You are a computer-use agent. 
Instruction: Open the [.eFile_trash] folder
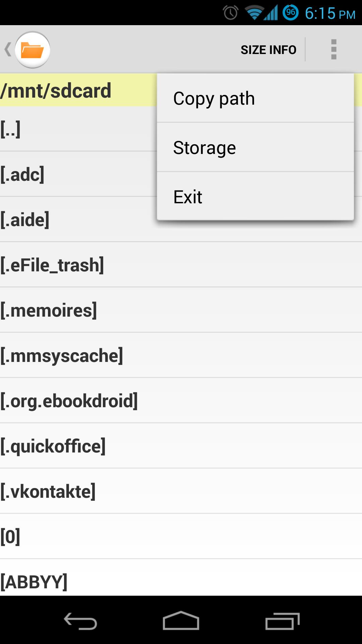pos(67,265)
